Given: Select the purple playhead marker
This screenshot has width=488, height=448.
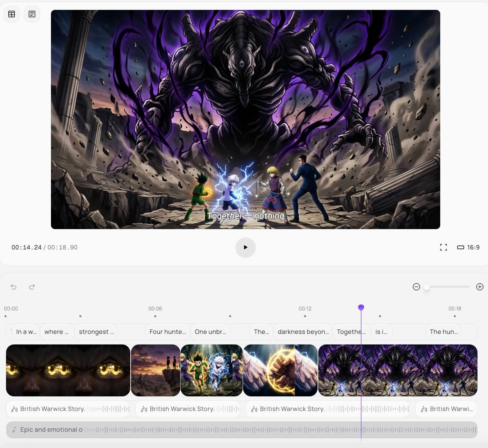Looking at the screenshot, I should coord(361,307).
